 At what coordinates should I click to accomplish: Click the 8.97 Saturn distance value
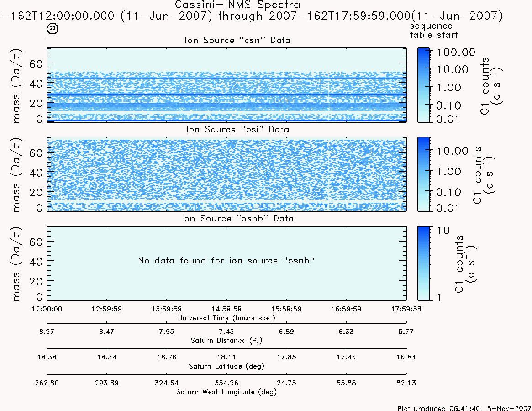tap(47, 332)
